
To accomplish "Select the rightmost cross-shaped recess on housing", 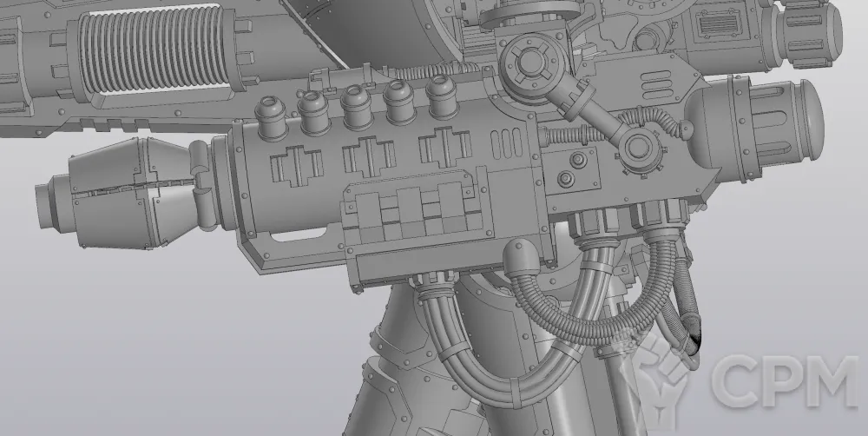I will tap(444, 149).
